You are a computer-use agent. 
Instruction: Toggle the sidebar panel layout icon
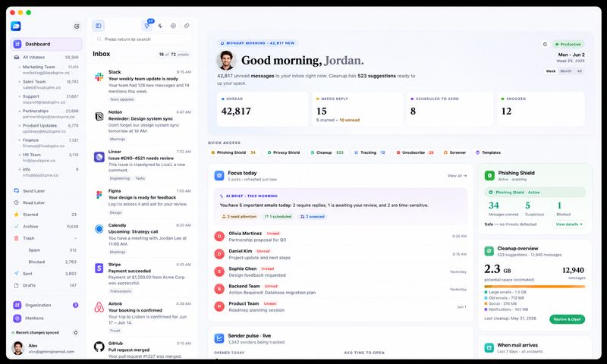tap(99, 26)
